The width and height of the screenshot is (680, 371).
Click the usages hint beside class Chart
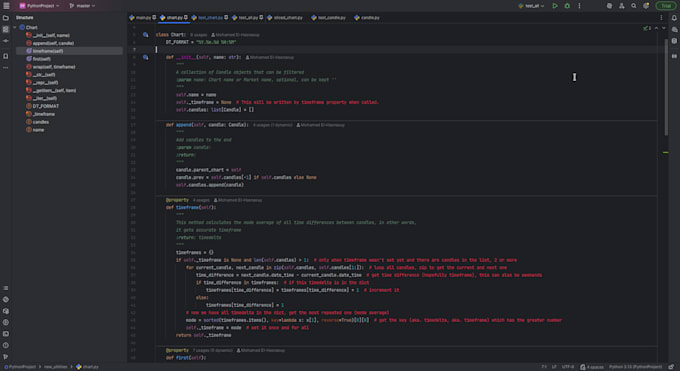198,35
